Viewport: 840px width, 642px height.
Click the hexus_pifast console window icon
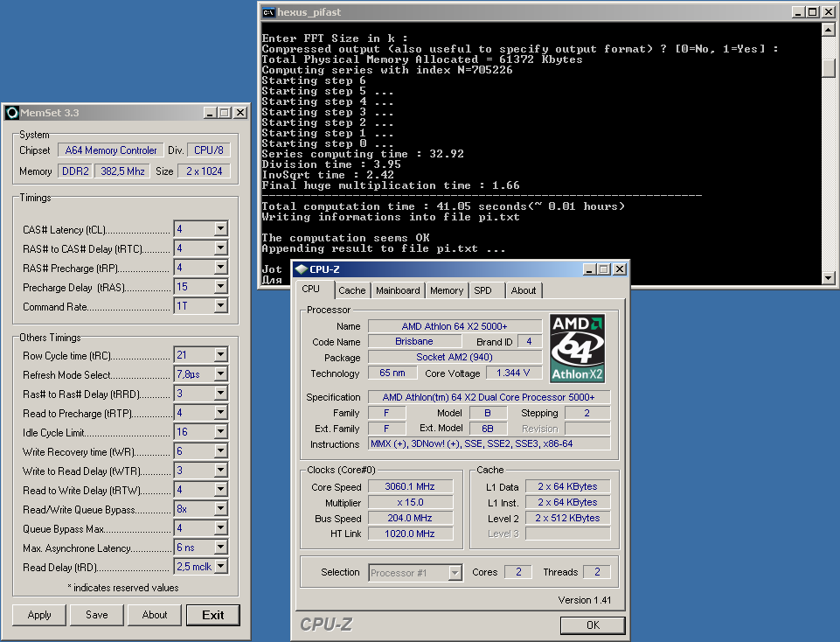point(269,12)
